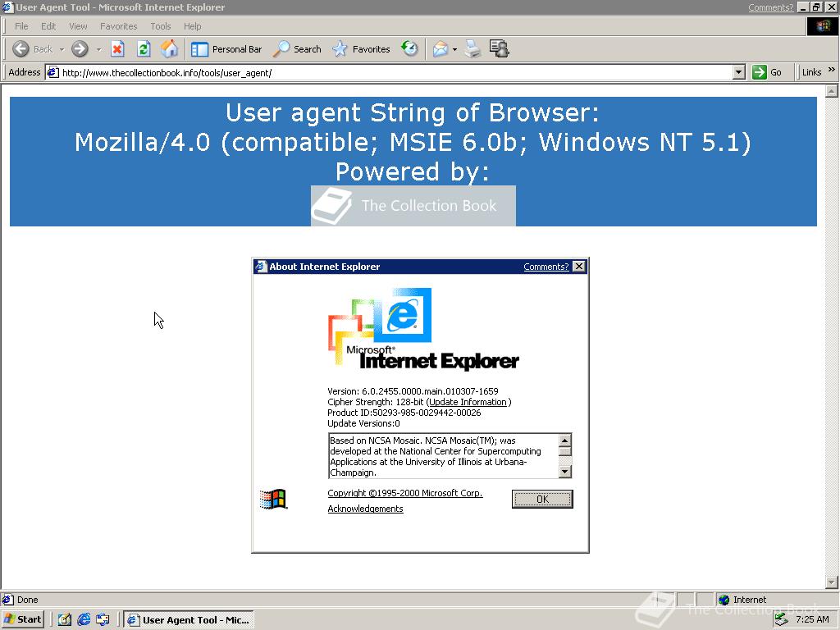Minimize the Internet Explorer window

(x=803, y=7)
